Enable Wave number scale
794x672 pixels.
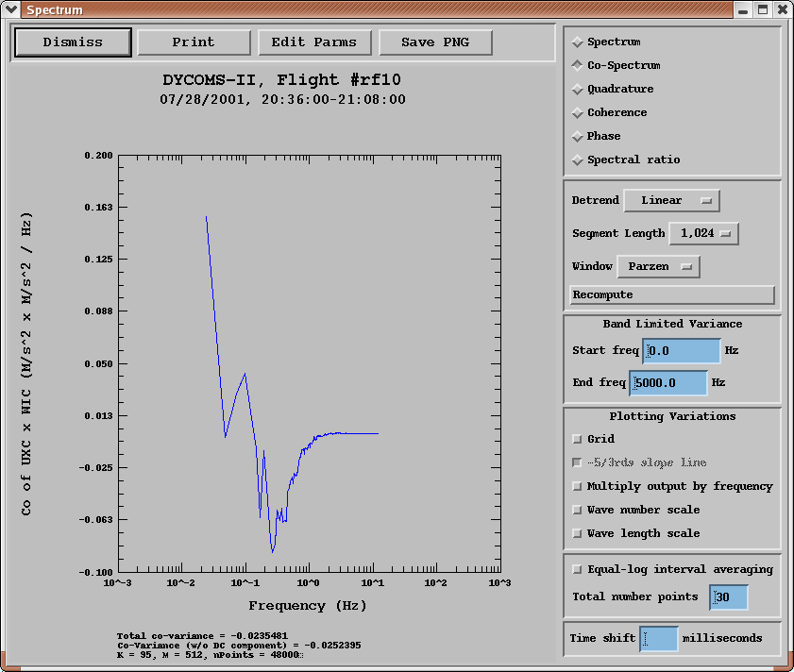(578, 510)
